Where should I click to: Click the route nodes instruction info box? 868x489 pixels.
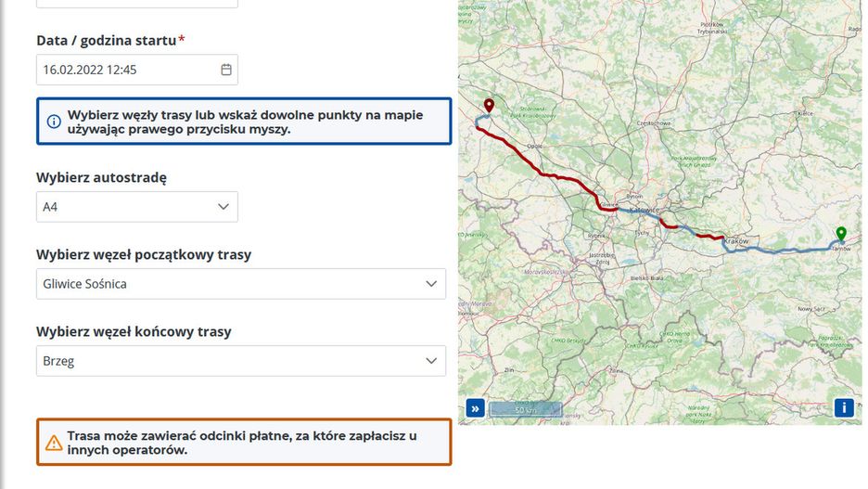point(245,122)
